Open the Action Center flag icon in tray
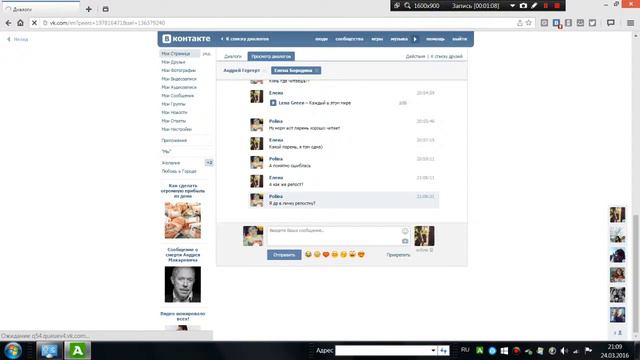Image resolution: width=640 pixels, height=360 pixels. click(588, 350)
